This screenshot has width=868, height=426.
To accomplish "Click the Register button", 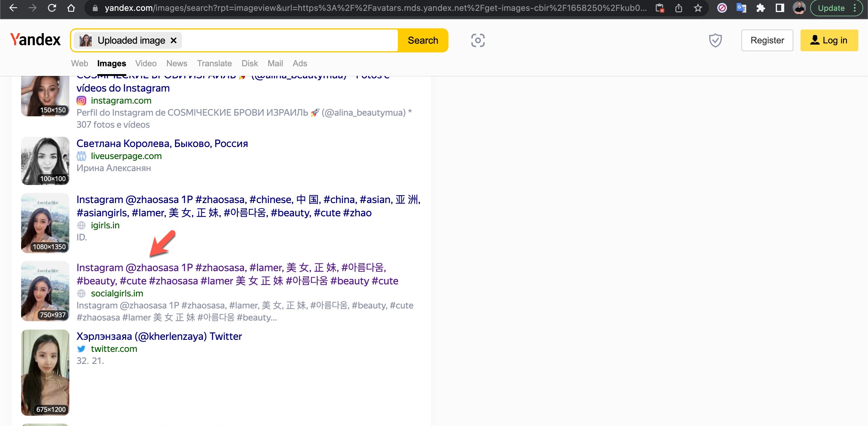I will [767, 40].
